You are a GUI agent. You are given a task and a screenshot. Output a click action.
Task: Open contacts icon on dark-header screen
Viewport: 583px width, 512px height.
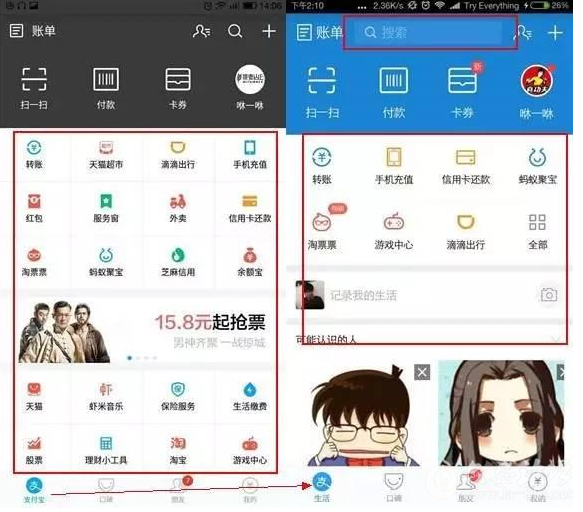coord(202,31)
